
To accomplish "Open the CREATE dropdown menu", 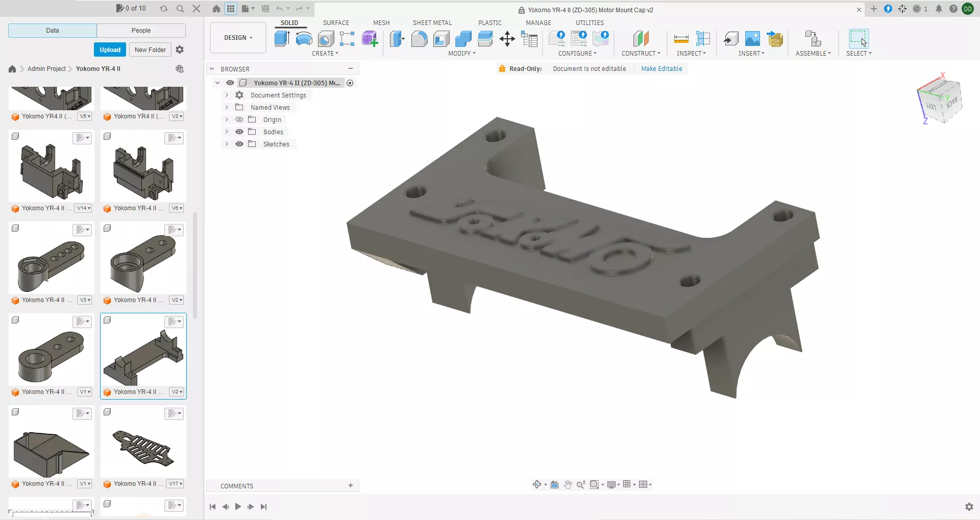I will 325,54.
